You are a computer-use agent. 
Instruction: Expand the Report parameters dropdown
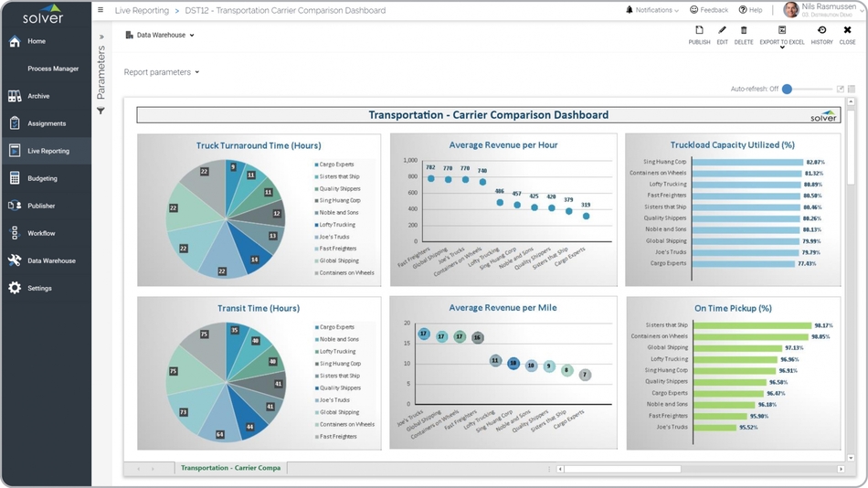(x=162, y=72)
